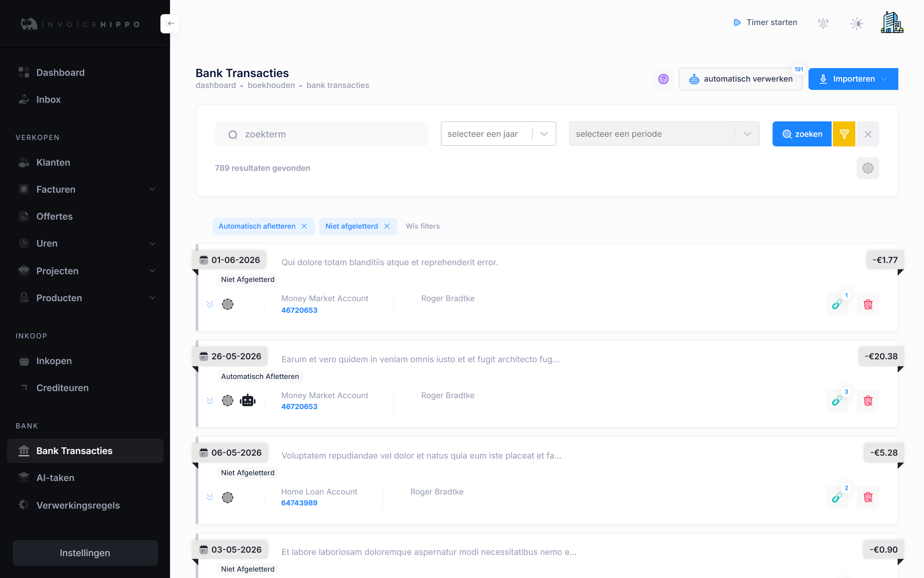Focus the zoekterm search field
Image resolution: width=924 pixels, height=578 pixels.
click(321, 134)
